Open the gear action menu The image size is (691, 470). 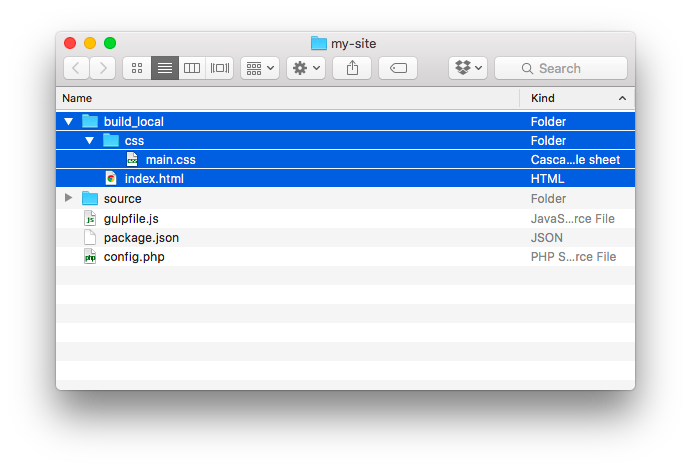click(306, 68)
